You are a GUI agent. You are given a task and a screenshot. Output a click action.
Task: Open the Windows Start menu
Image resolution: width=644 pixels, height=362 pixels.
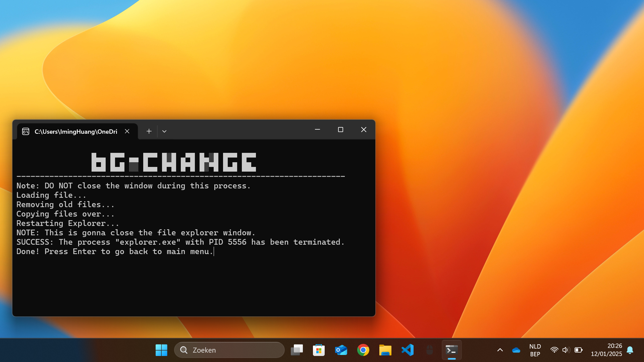point(161,350)
